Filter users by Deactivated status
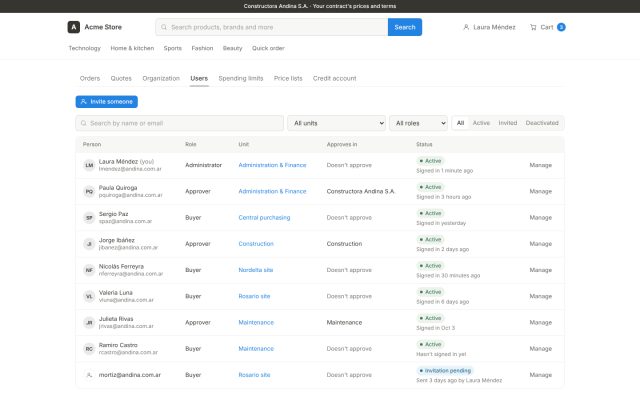This screenshot has width=640, height=400. pos(542,123)
